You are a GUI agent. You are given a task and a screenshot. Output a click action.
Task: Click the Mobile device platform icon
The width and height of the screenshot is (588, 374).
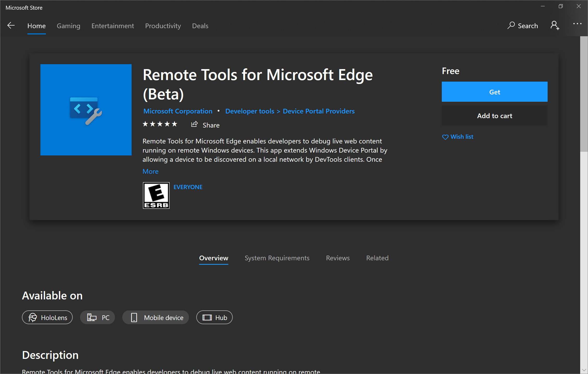tap(133, 317)
